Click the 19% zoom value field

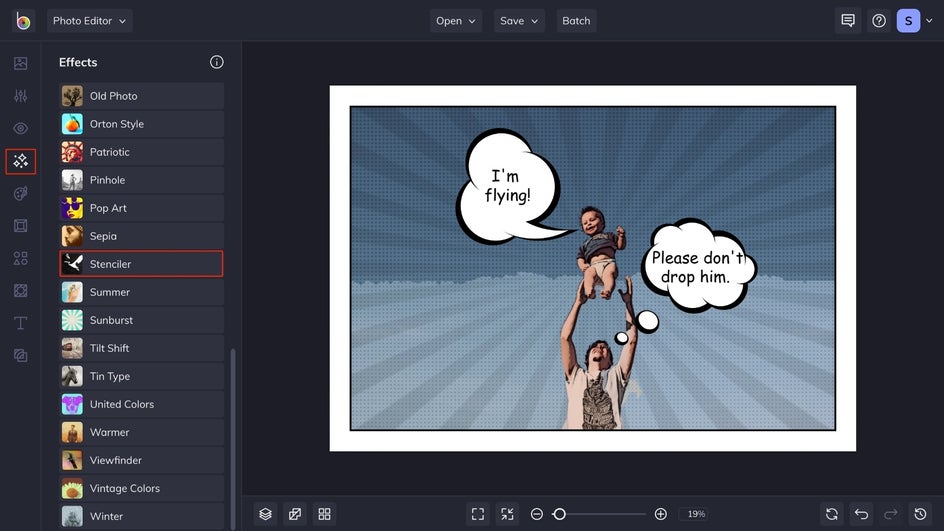click(x=696, y=514)
